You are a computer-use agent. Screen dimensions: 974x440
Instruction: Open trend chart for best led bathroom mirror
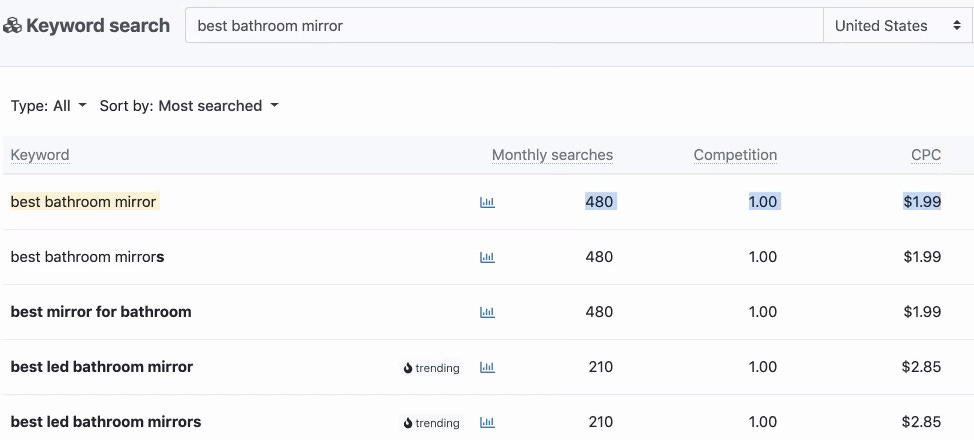[x=487, y=367]
